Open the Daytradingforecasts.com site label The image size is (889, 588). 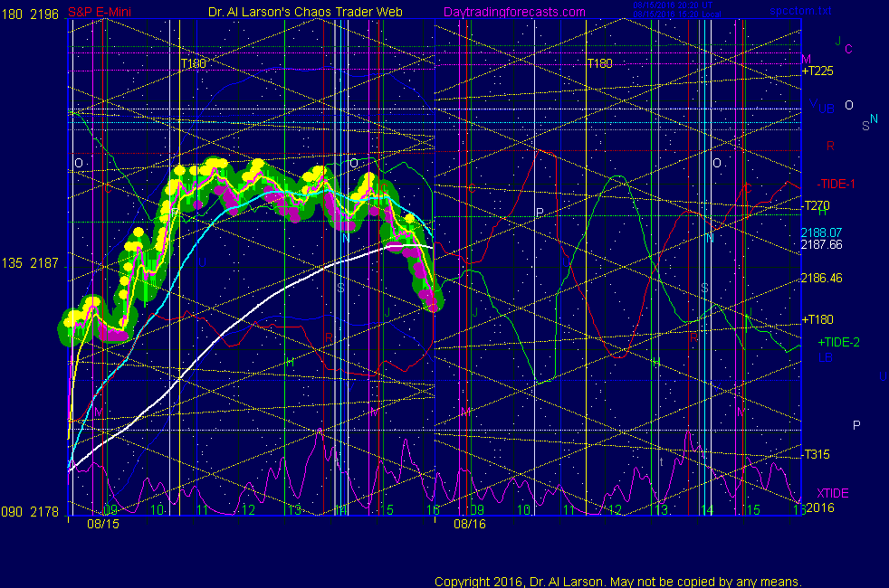click(514, 12)
